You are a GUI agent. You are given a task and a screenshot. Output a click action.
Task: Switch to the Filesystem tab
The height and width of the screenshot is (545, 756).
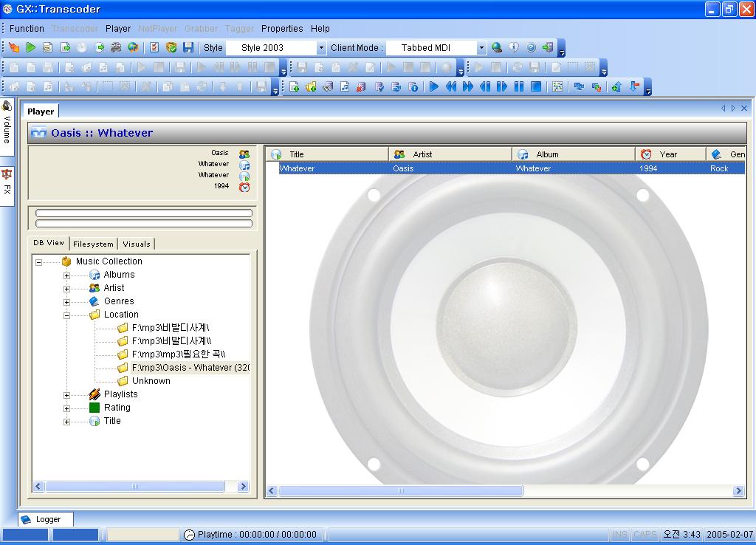click(94, 244)
